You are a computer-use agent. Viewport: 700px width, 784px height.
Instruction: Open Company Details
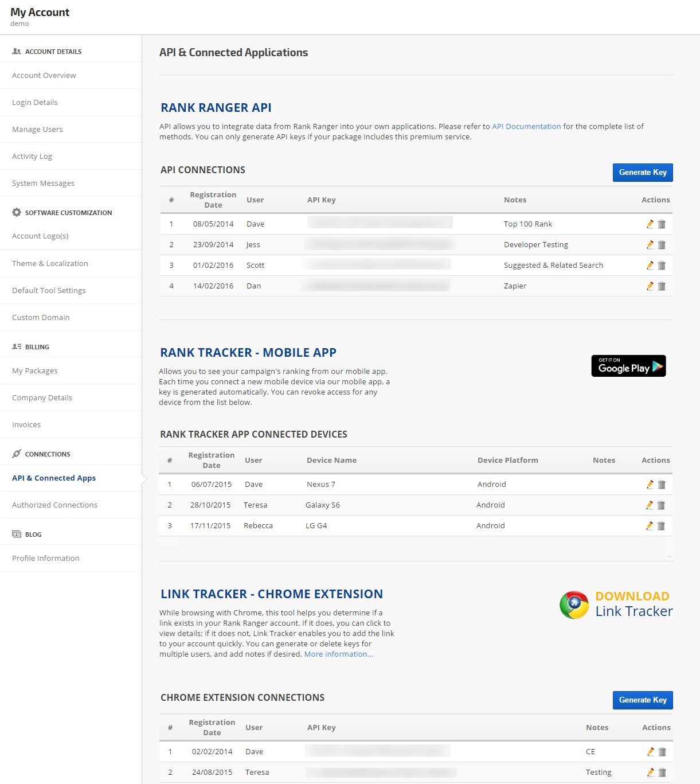tap(42, 398)
